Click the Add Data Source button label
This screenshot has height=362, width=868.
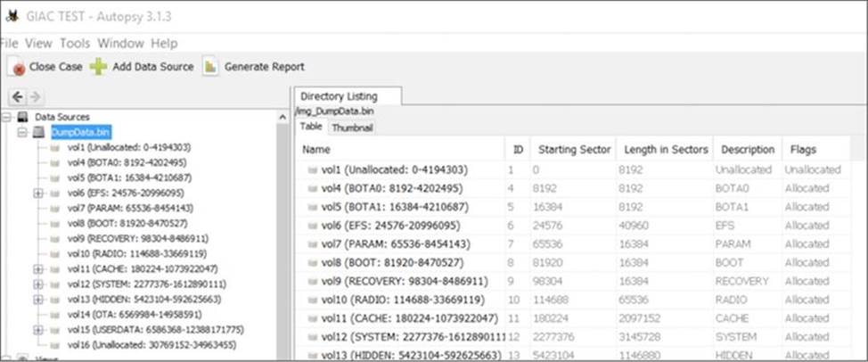153,67
